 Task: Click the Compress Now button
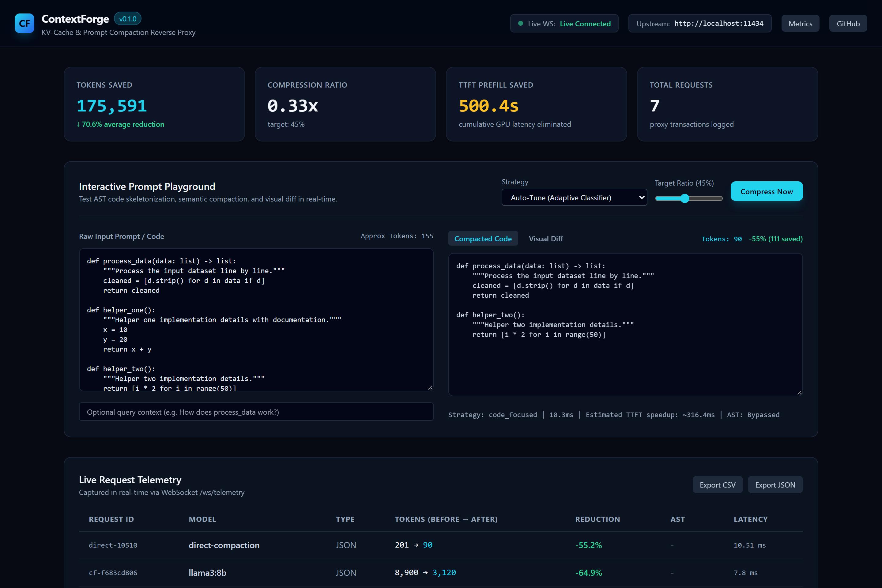tap(767, 191)
